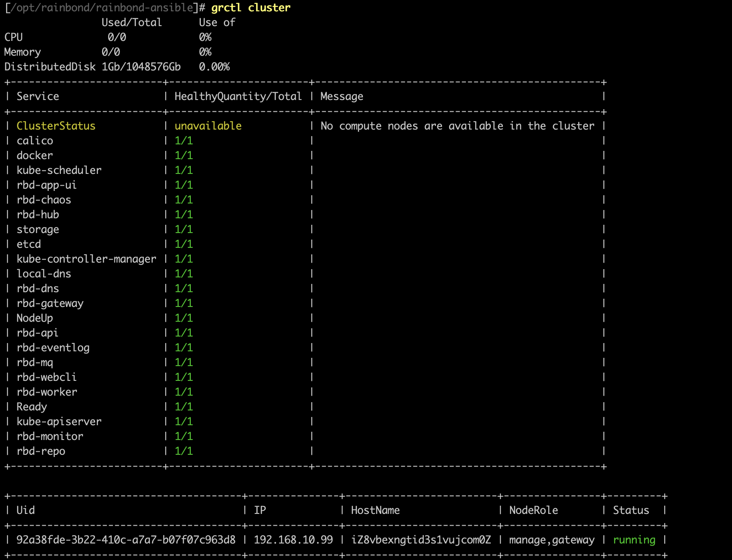732x560 pixels.
Task: Click the 1/1 value in rbd-repo row
Action: click(184, 451)
